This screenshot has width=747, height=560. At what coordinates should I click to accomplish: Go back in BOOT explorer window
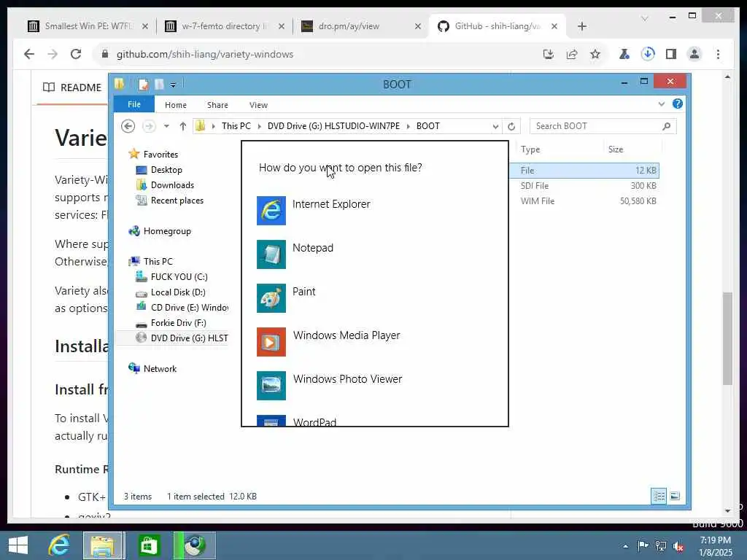point(128,126)
